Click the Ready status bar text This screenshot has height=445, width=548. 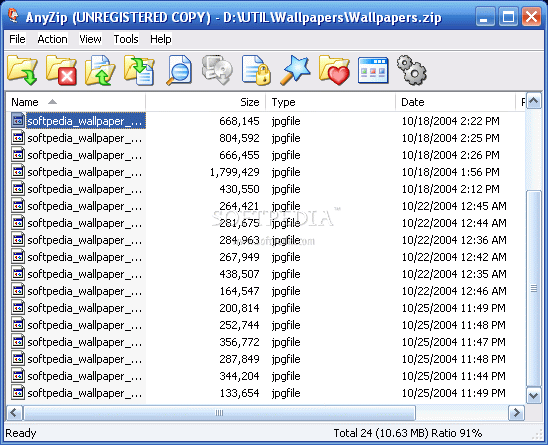coord(21,433)
